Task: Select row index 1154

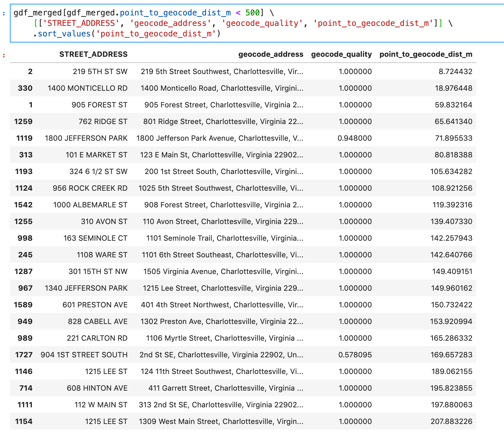Action: pyautogui.click(x=24, y=422)
